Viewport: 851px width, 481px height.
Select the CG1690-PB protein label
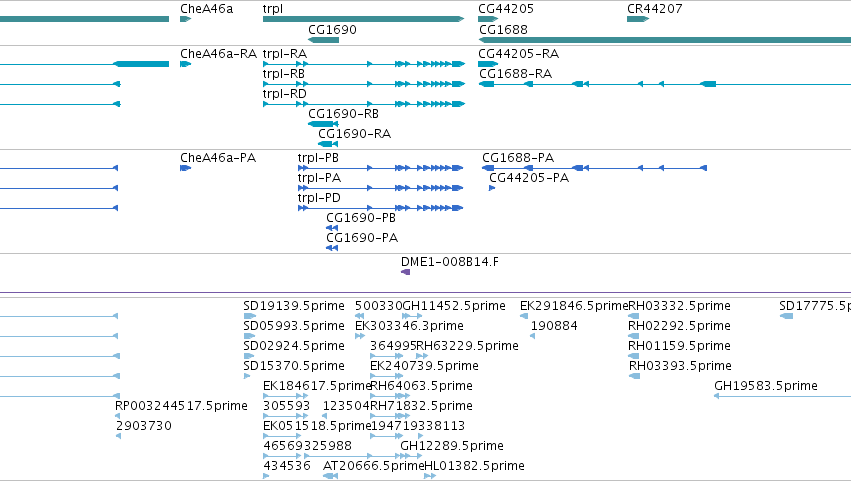point(360,218)
